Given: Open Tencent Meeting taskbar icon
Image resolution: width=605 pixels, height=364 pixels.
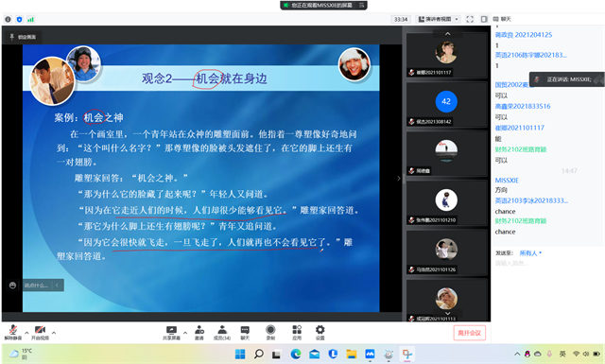Looking at the screenshot, I should [370, 354].
